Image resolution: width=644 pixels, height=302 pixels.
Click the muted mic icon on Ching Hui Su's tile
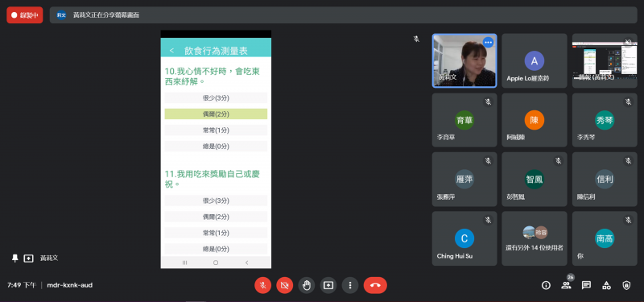tap(488, 220)
